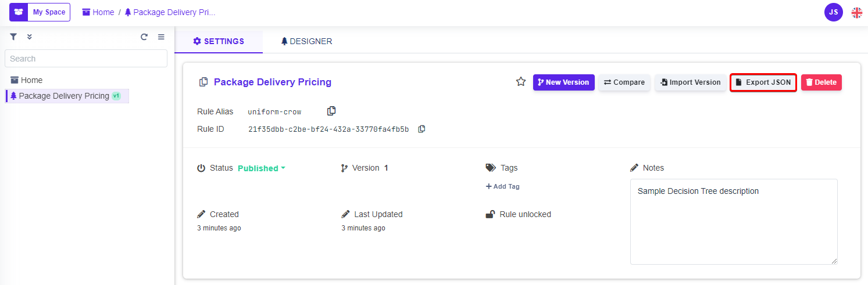
Task: Click the New Version button
Action: click(563, 82)
